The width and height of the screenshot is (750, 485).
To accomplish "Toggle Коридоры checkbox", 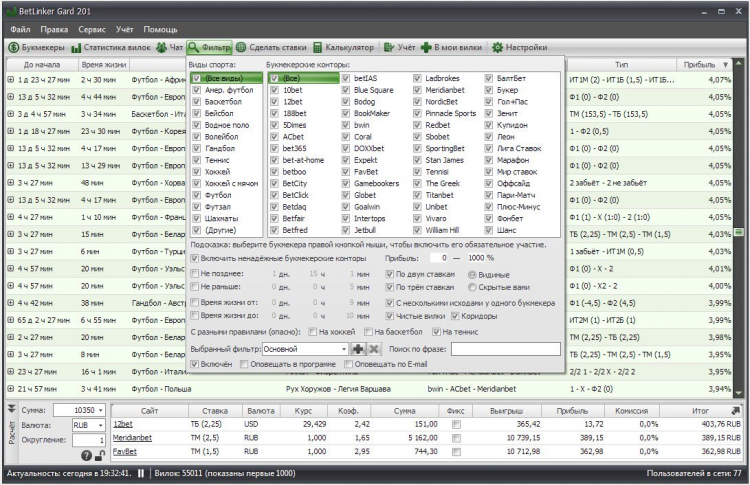I will tap(455, 316).
